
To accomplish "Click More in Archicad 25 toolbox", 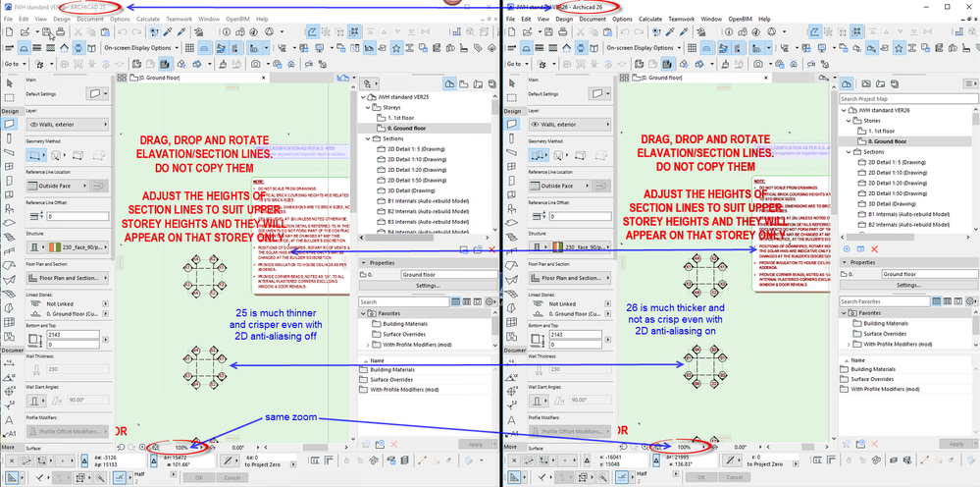I will [8, 447].
